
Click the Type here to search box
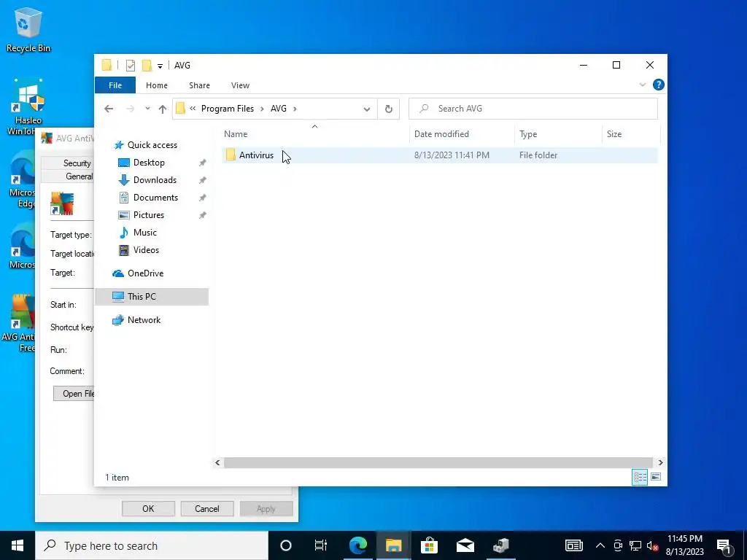click(152, 545)
